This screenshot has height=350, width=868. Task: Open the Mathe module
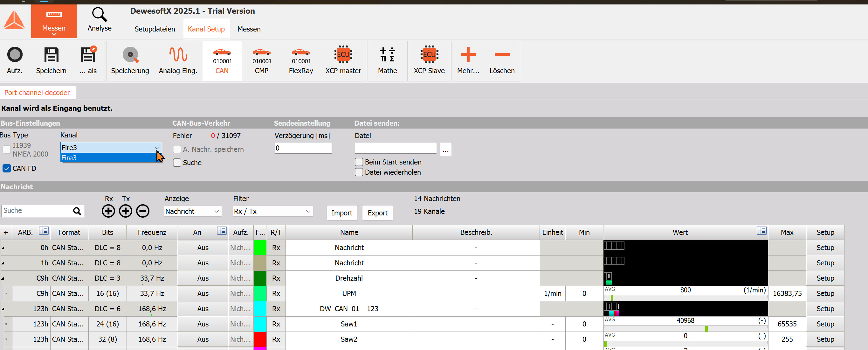click(387, 61)
